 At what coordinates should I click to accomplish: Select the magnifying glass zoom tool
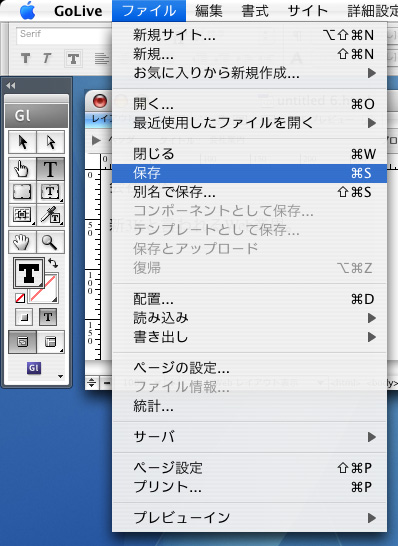pyautogui.click(x=50, y=242)
